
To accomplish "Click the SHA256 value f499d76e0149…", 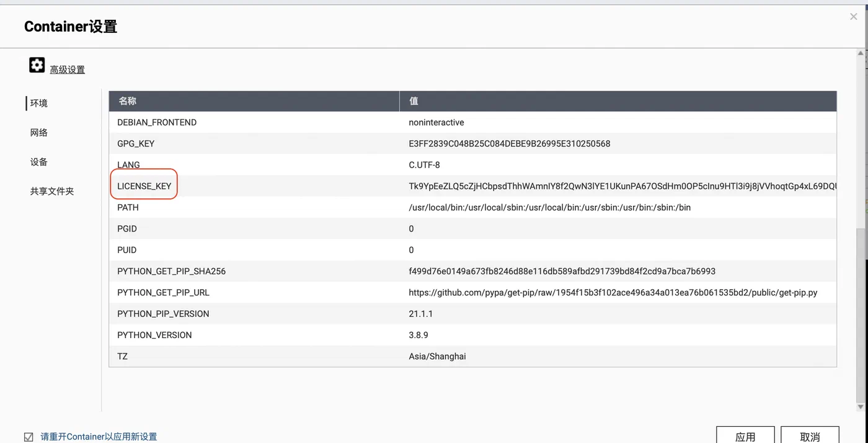I will coord(562,271).
